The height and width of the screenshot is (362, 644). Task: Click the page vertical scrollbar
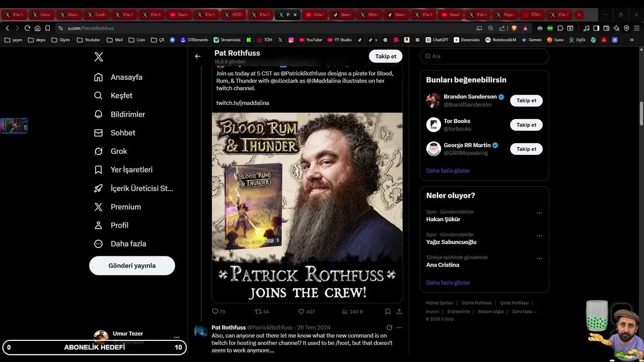coord(641,114)
